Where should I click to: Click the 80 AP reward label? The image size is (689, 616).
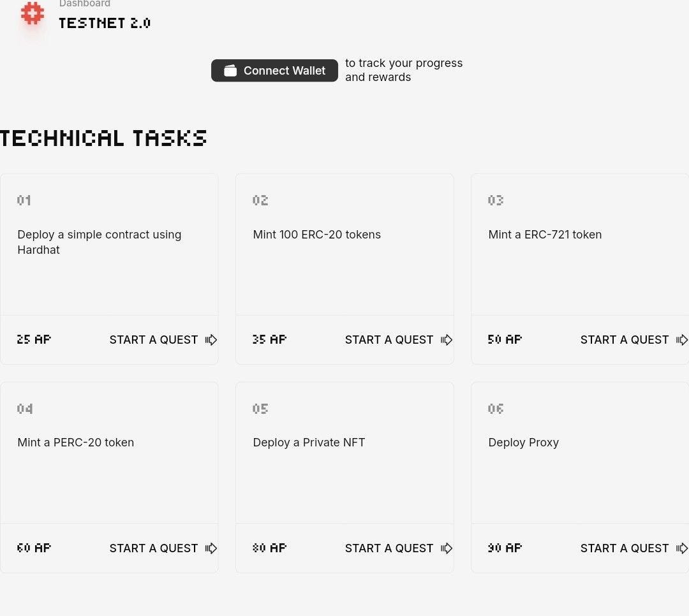[269, 548]
